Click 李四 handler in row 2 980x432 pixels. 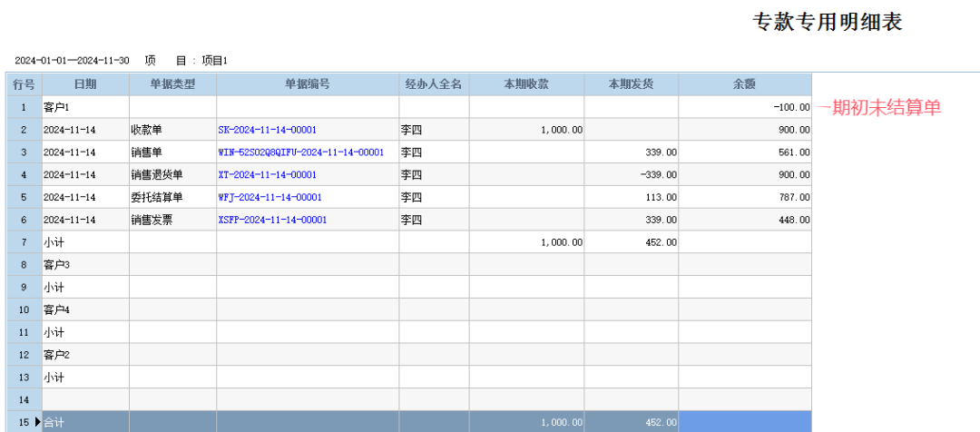pos(435,130)
